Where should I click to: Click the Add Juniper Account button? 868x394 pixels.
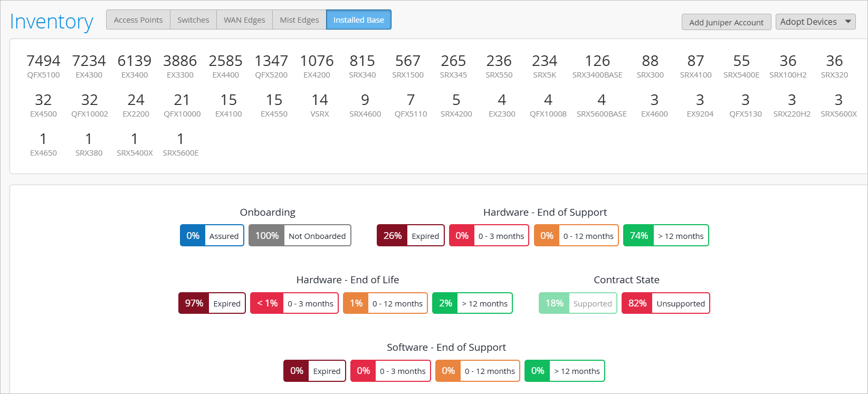click(726, 22)
